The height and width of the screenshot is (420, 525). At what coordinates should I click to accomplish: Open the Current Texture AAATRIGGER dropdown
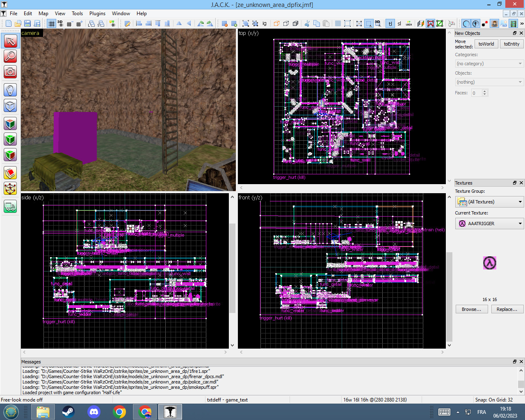pos(489,224)
